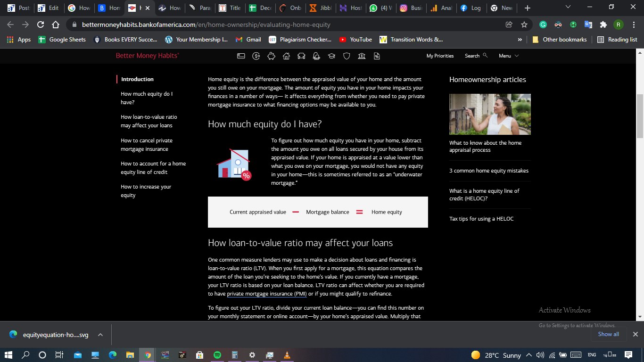Open the house home-ownership icon

pyautogui.click(x=286, y=56)
